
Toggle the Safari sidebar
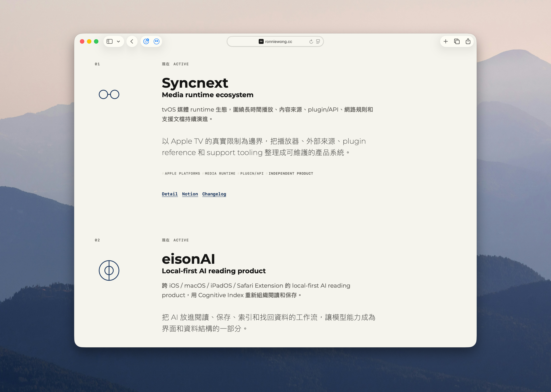(109, 42)
